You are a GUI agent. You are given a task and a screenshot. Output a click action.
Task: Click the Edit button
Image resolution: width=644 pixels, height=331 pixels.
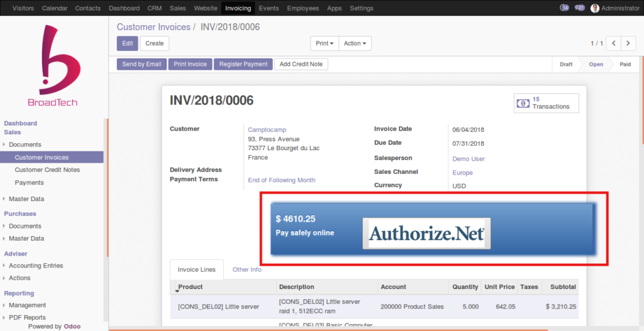127,43
